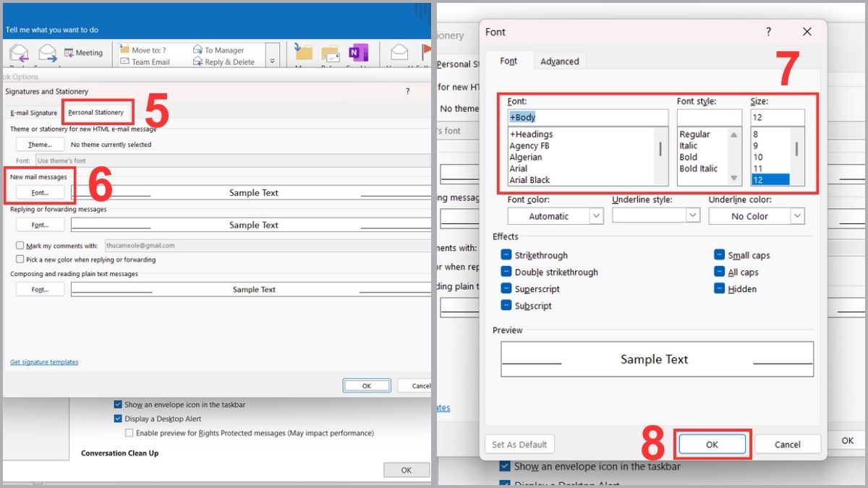
Task: Check Pick a new color when replying
Action: tap(20, 260)
